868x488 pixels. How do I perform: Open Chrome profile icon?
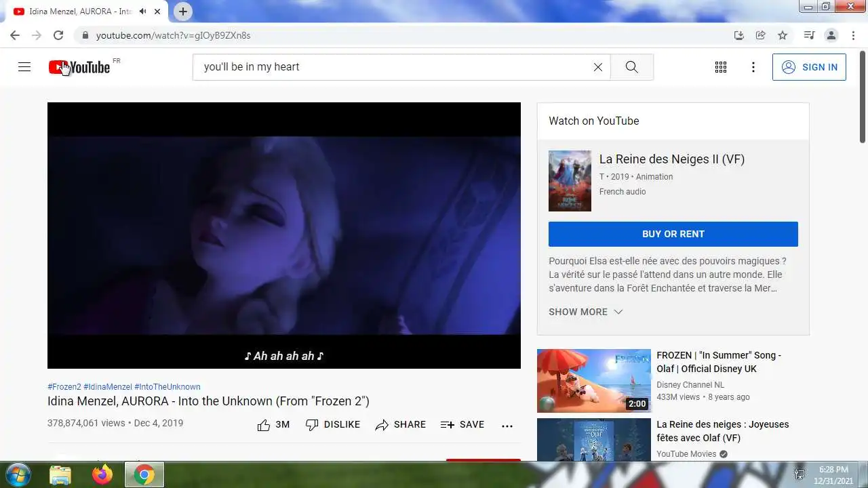point(831,35)
